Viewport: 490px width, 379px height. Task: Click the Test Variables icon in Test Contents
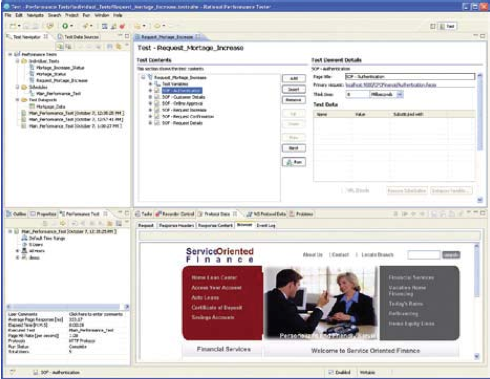click(157, 84)
